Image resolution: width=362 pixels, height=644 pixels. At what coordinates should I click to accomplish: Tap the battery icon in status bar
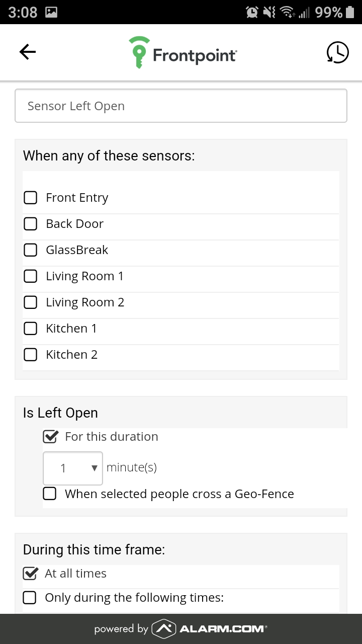(x=350, y=12)
